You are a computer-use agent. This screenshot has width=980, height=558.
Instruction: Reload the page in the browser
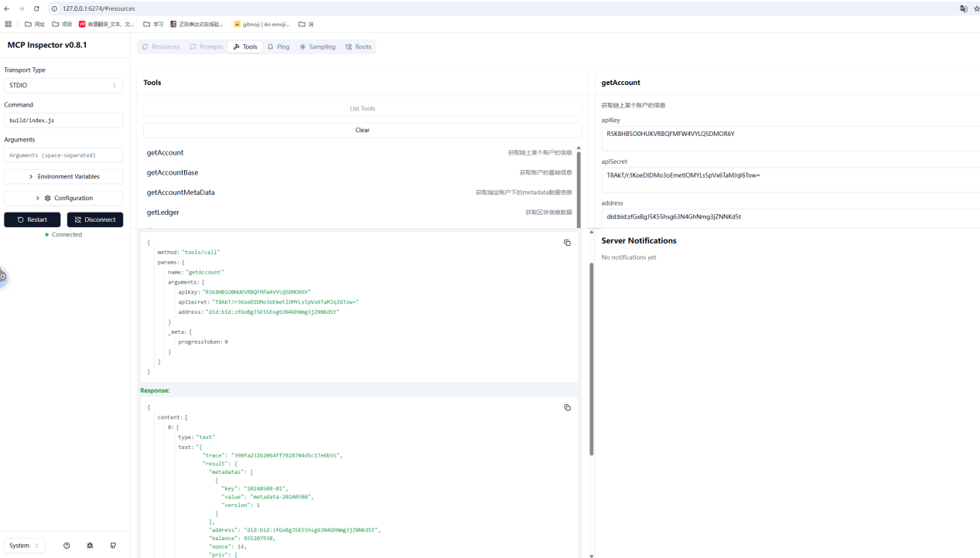36,9
